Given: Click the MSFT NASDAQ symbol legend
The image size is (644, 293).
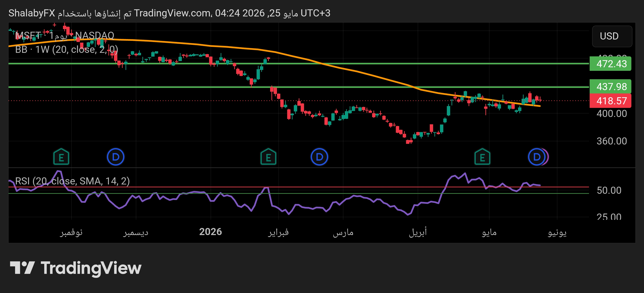Looking at the screenshot, I should point(65,36).
